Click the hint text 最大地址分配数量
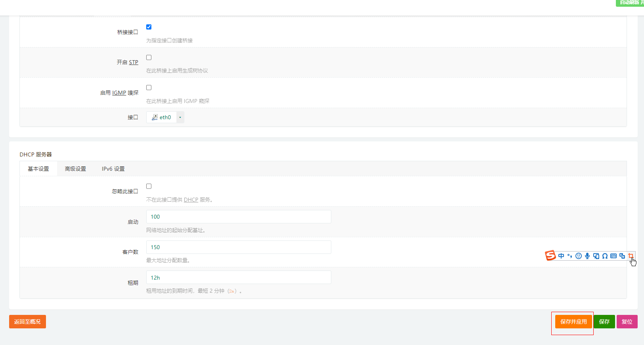 point(168,260)
